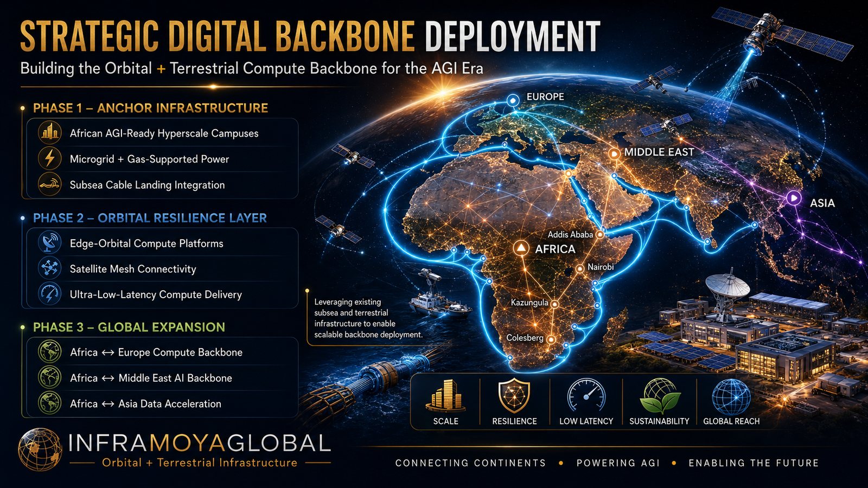
Task: Click 'Africa ↔ Europe Compute Backbone' text
Action: (x=156, y=352)
